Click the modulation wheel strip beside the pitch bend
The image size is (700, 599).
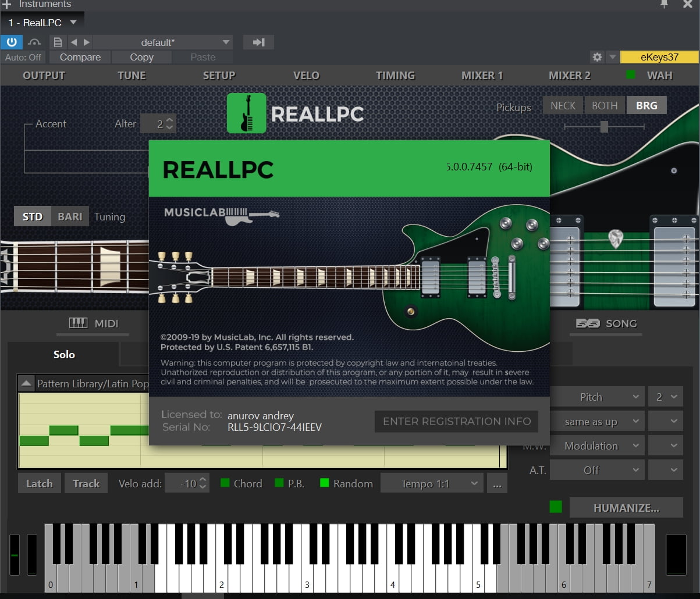(x=32, y=555)
